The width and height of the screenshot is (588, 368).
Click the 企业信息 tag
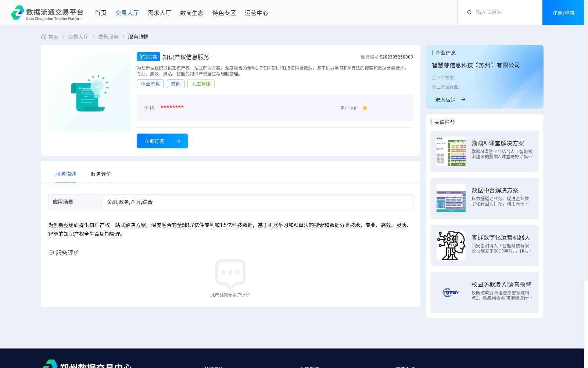point(150,84)
